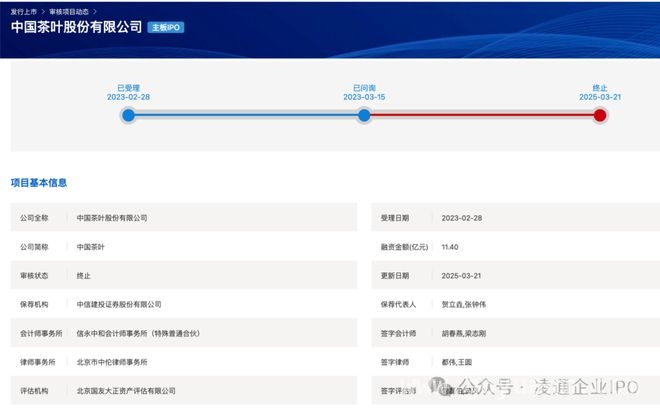Click the 审核状态 value 终止 in table
The height and width of the screenshot is (414, 660).
(83, 276)
